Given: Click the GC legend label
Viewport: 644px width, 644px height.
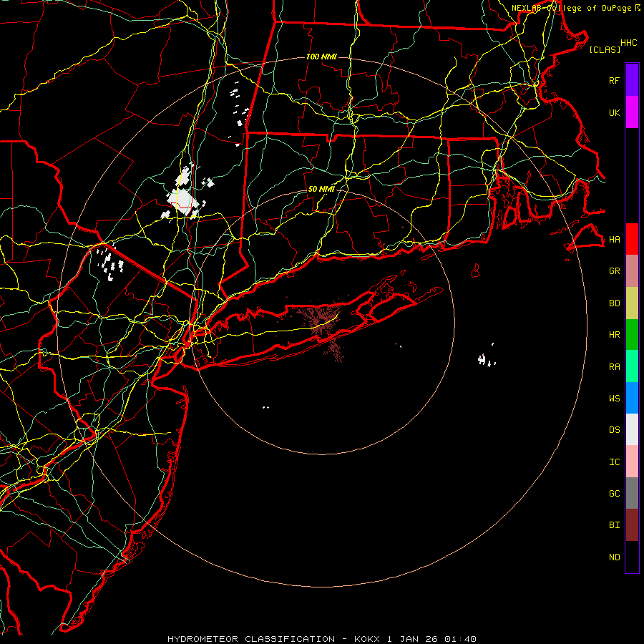Looking at the screenshot, I should click(x=614, y=493).
